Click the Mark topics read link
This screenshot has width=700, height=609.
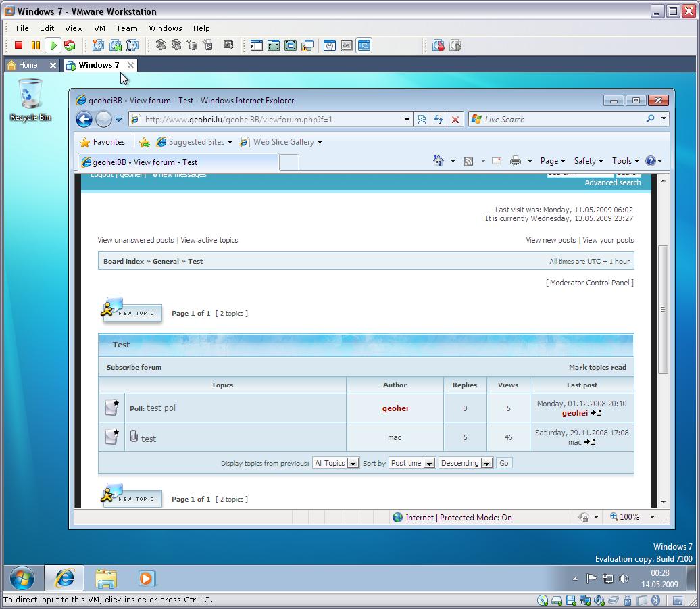tap(597, 367)
